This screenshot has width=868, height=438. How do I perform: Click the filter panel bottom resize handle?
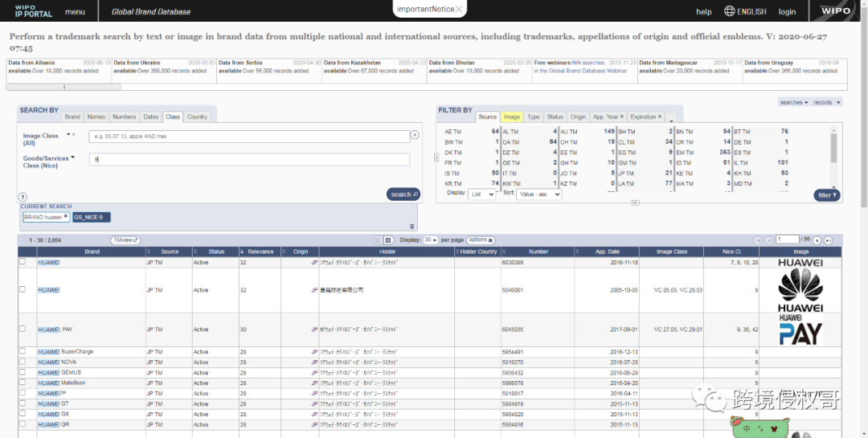point(635,203)
